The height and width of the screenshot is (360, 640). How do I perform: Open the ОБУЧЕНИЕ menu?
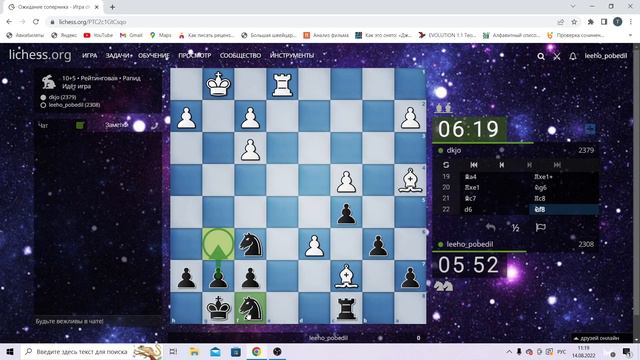tap(153, 55)
